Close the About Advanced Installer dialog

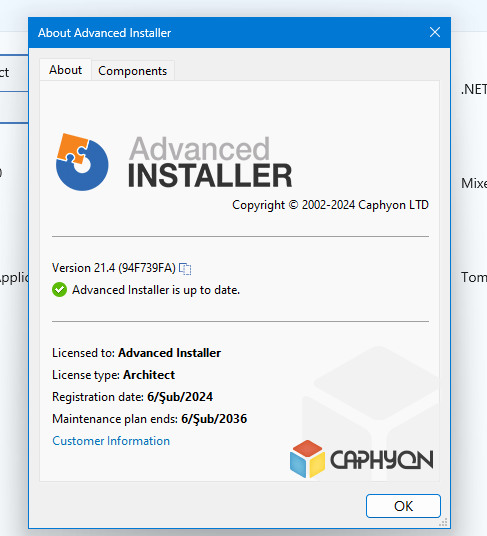pos(435,32)
